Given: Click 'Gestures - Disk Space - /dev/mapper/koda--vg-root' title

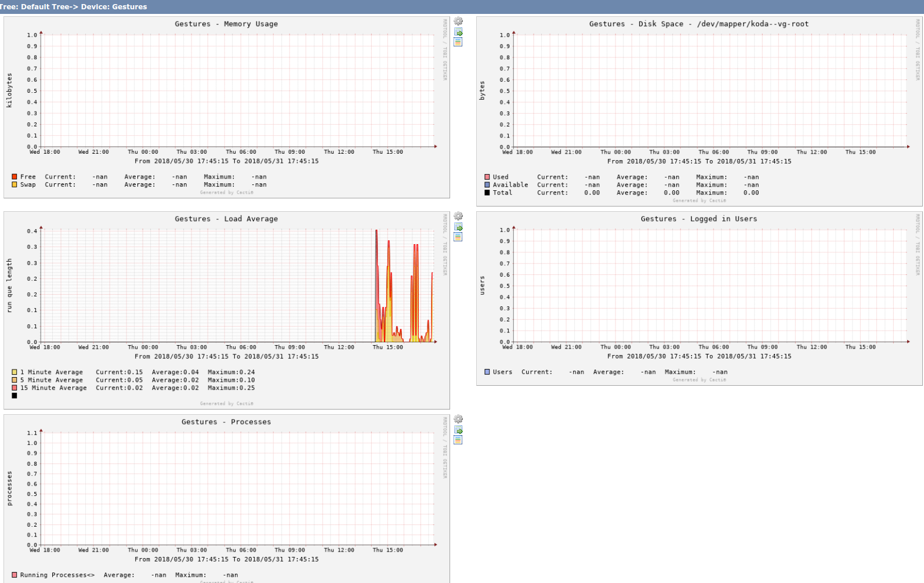Looking at the screenshot, I should click(x=699, y=24).
